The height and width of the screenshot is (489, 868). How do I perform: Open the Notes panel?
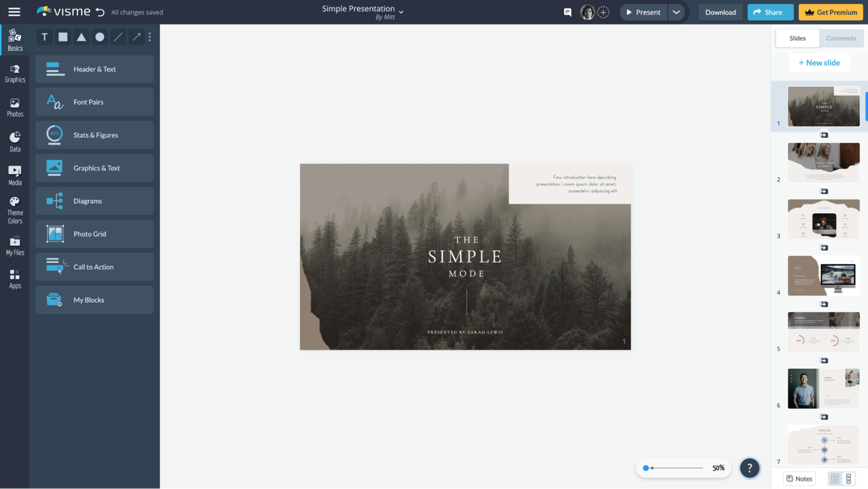click(799, 479)
